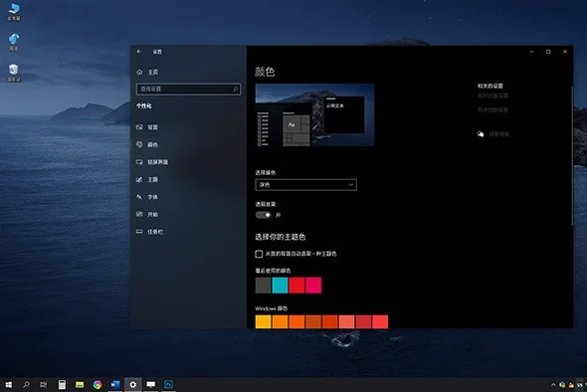Launch Calculator from the taskbar
Viewport: 587px width, 392px height.
tap(62, 384)
